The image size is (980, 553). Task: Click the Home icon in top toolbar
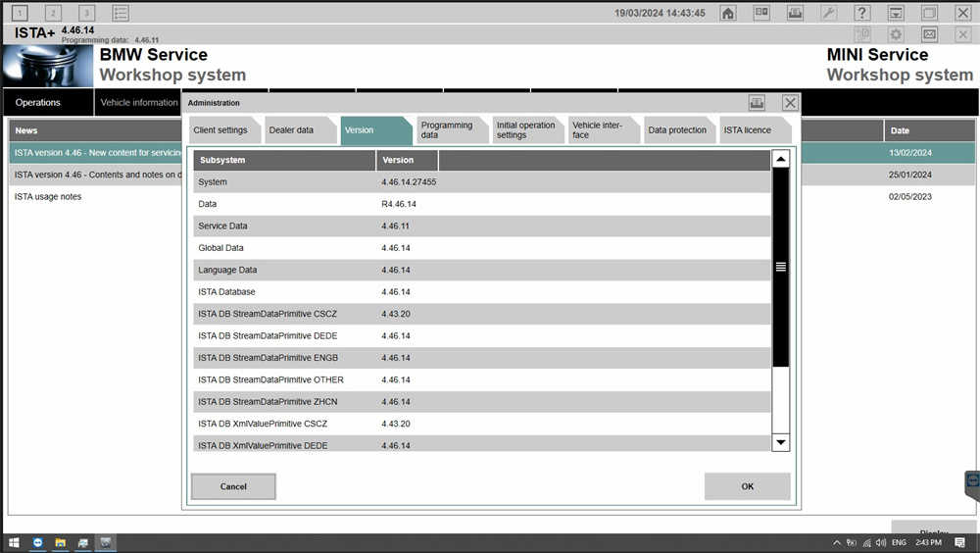pyautogui.click(x=728, y=13)
